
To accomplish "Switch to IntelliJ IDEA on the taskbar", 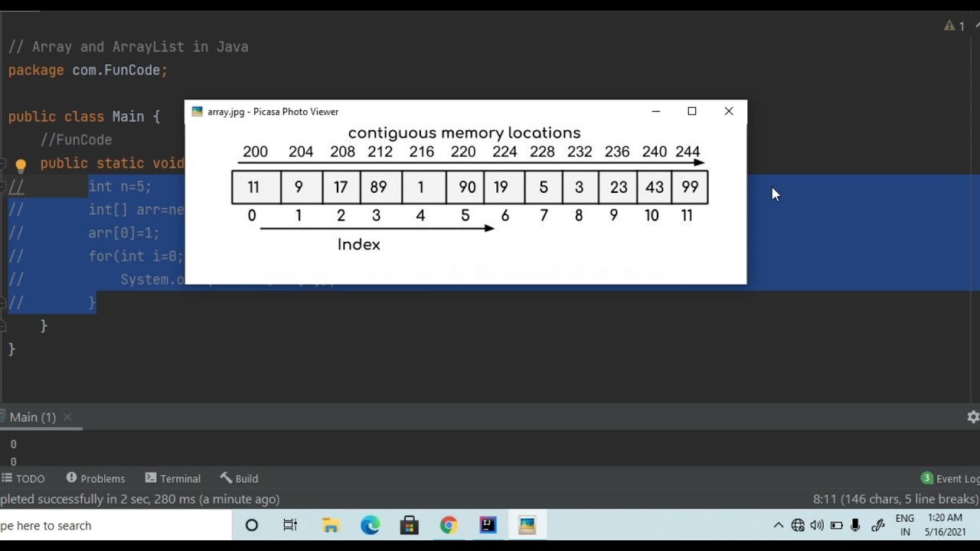I will 488,526.
